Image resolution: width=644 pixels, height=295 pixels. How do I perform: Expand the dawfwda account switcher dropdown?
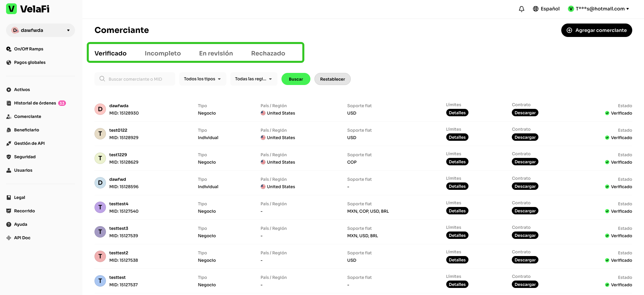(x=40, y=30)
